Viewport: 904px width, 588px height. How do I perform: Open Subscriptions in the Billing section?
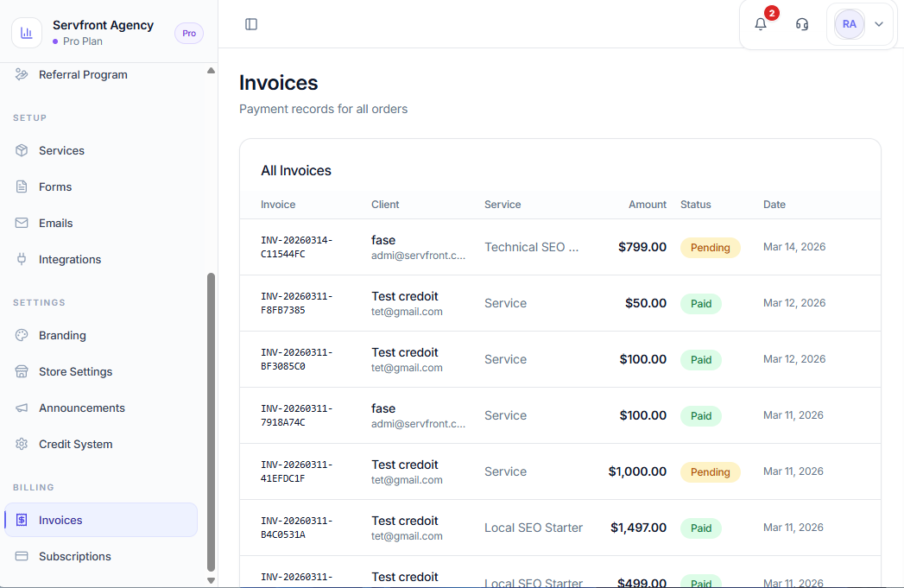pos(74,556)
